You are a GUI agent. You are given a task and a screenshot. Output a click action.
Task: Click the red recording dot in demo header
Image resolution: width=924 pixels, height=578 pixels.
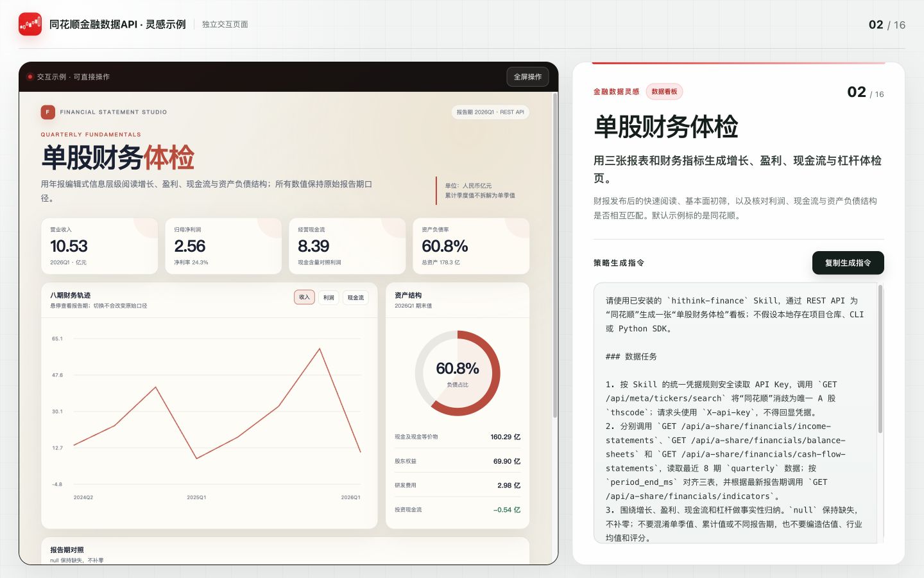click(x=30, y=76)
